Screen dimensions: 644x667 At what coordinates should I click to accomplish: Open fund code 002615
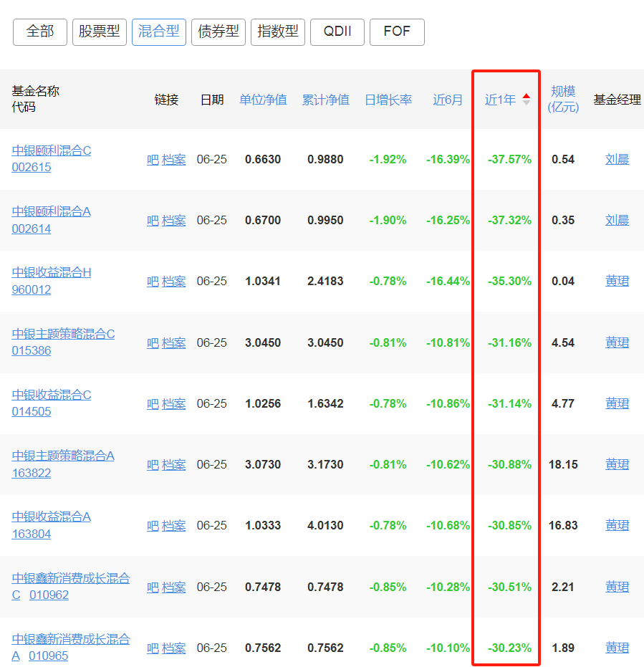tap(32, 167)
